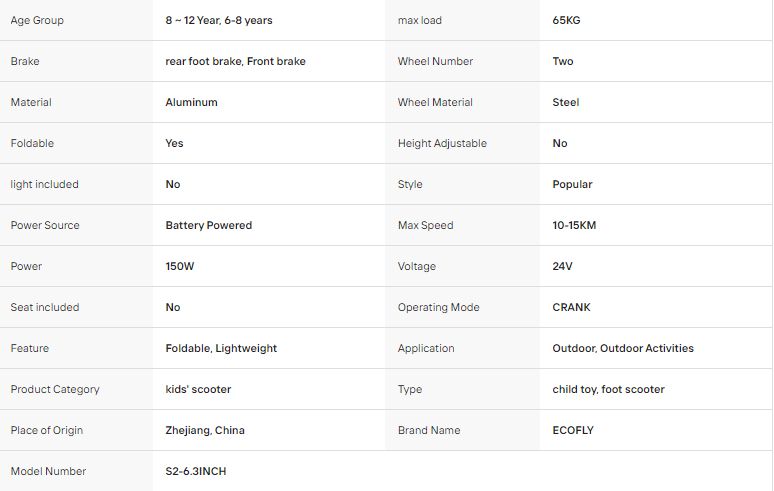Image resolution: width=774 pixels, height=491 pixels.
Task: Select the Aluminum material value
Action: (192, 102)
